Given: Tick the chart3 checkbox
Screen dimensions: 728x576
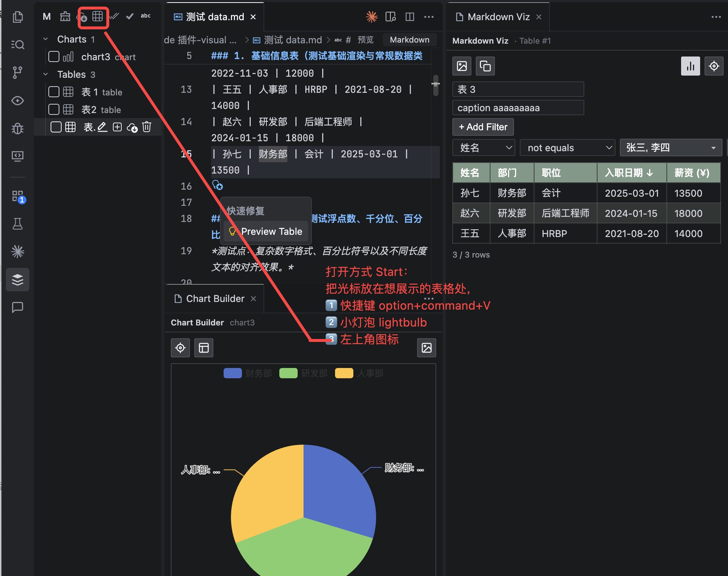Looking at the screenshot, I should (x=54, y=56).
